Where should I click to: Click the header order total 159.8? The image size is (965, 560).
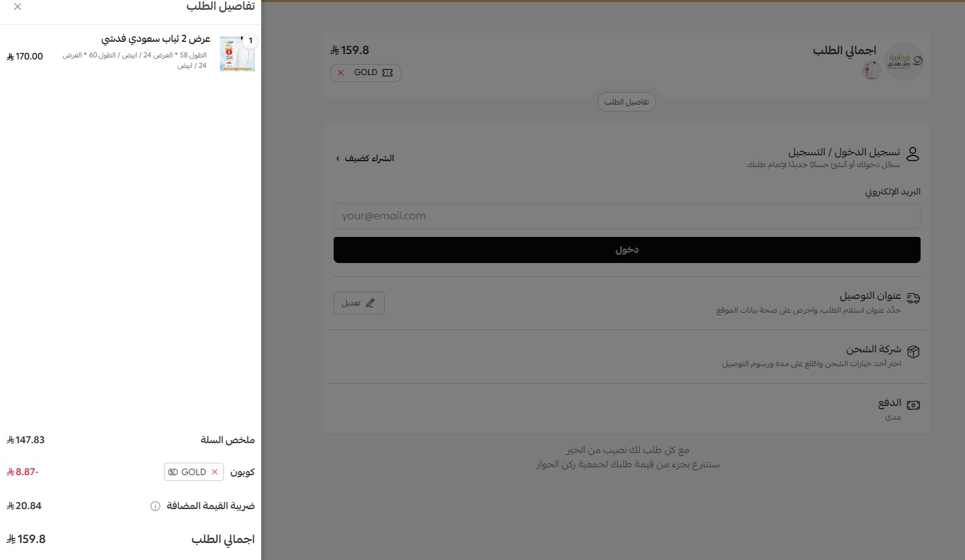[350, 50]
